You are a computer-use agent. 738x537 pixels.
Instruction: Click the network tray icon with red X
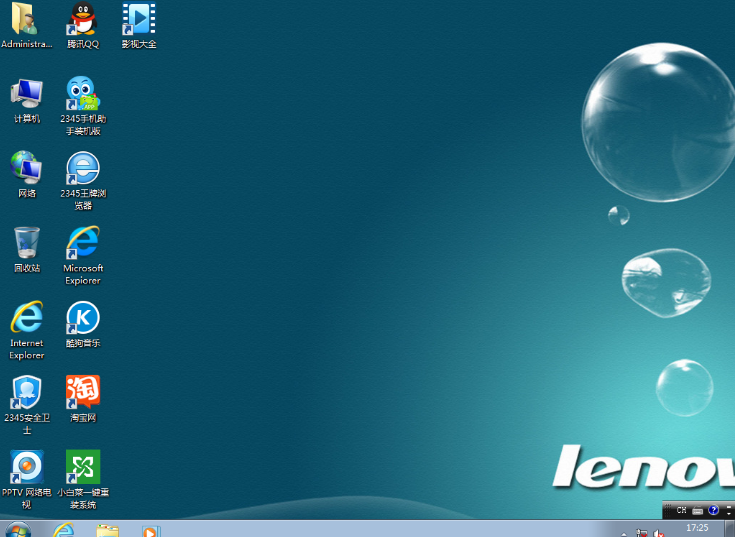click(x=642, y=533)
